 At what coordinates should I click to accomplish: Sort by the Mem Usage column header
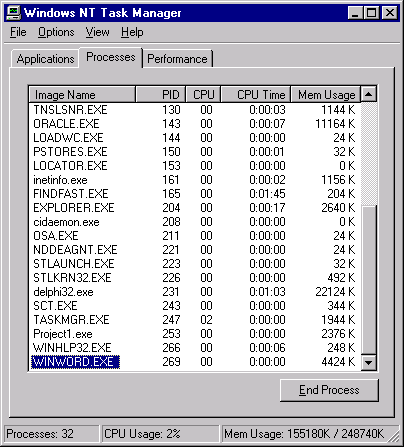(326, 95)
